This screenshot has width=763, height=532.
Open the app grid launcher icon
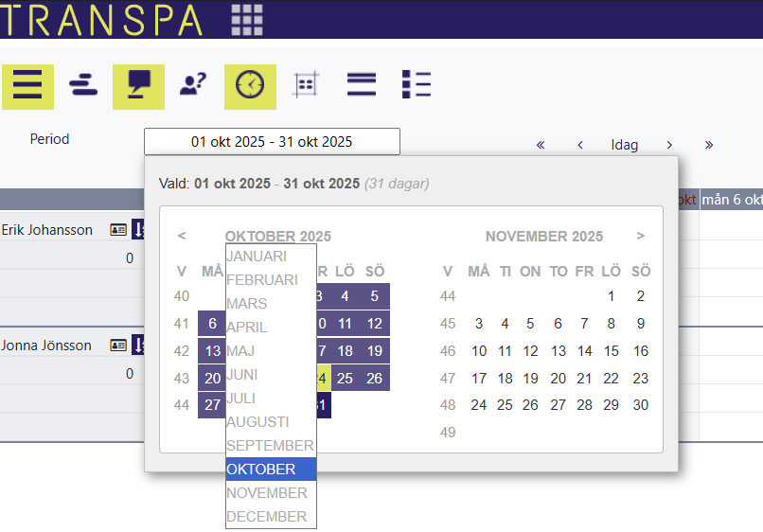(247, 20)
